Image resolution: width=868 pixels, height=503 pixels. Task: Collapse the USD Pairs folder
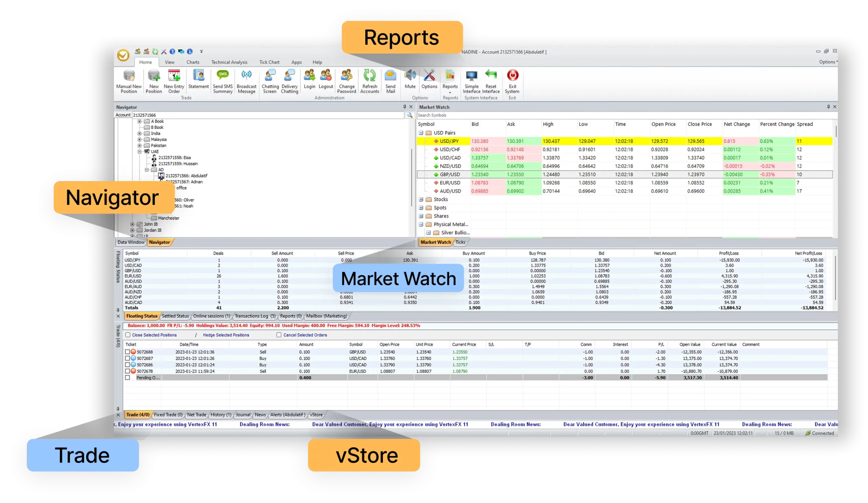coord(421,133)
